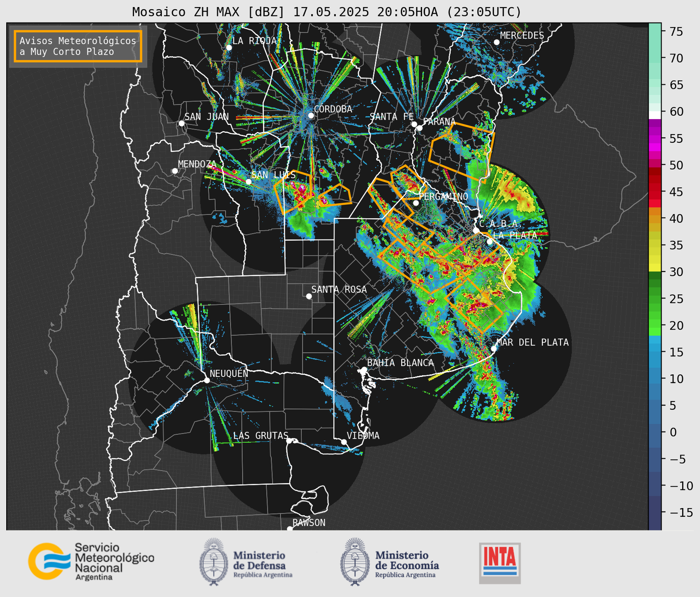Click the Servicio Meteorológico Nacional logo
This screenshot has height=597, width=700.
pyautogui.click(x=91, y=561)
